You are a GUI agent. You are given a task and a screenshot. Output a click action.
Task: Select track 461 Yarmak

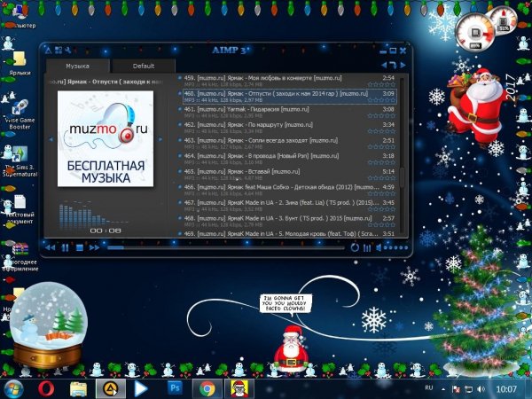pyautogui.click(x=289, y=112)
